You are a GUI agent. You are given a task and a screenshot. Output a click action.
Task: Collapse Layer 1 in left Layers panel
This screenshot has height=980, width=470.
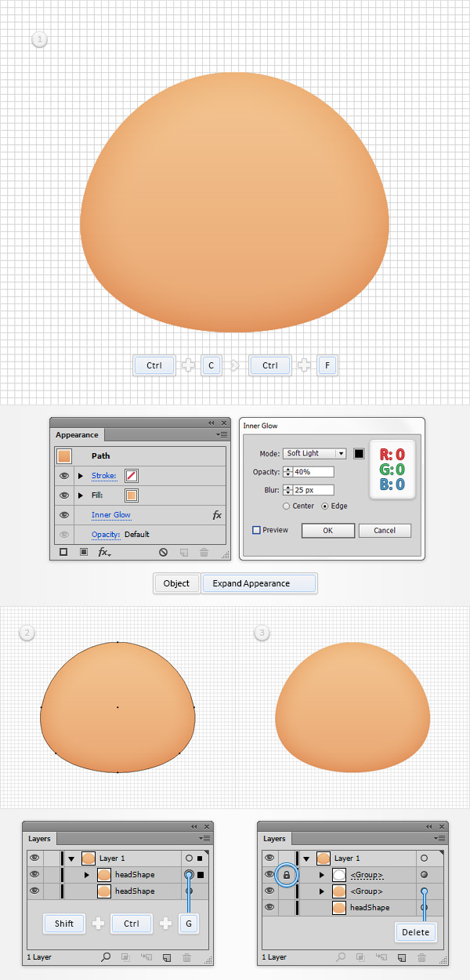tap(72, 858)
